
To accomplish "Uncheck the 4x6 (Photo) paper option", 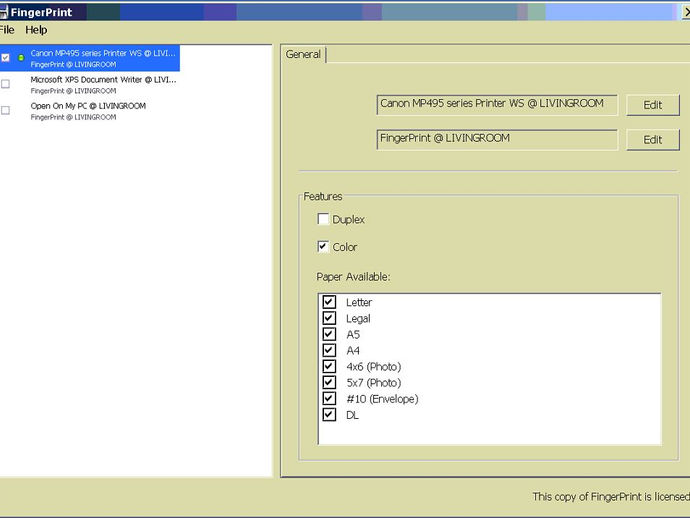I will [x=329, y=366].
